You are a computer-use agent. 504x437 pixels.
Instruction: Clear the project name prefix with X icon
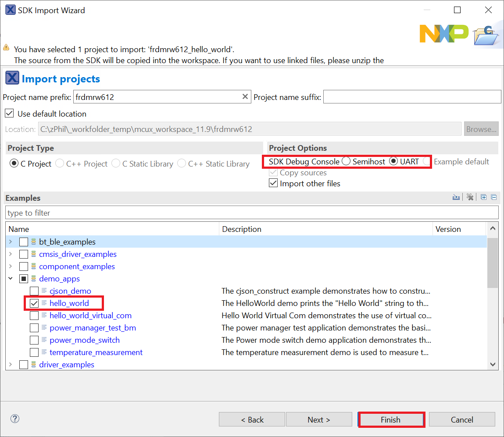pos(245,97)
